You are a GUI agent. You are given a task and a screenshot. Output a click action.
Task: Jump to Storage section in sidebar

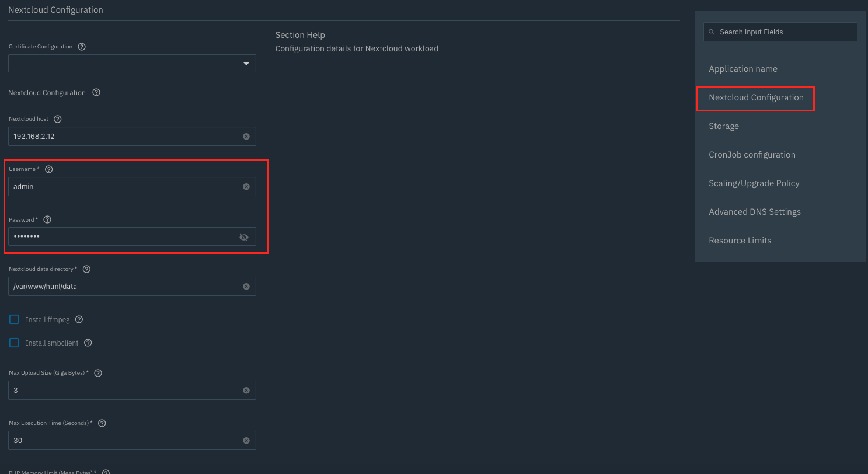pyautogui.click(x=724, y=126)
